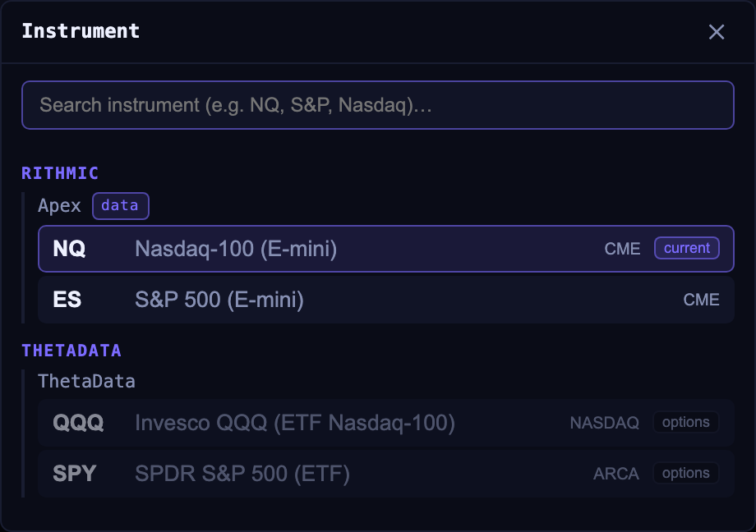Click the options badge on QQQ row
The image size is (756, 532).
point(685,422)
